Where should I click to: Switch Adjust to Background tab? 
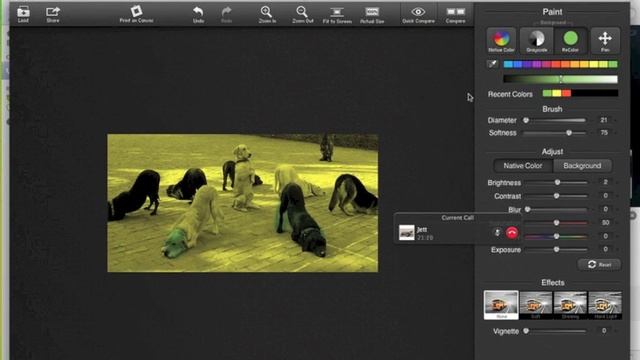click(582, 166)
